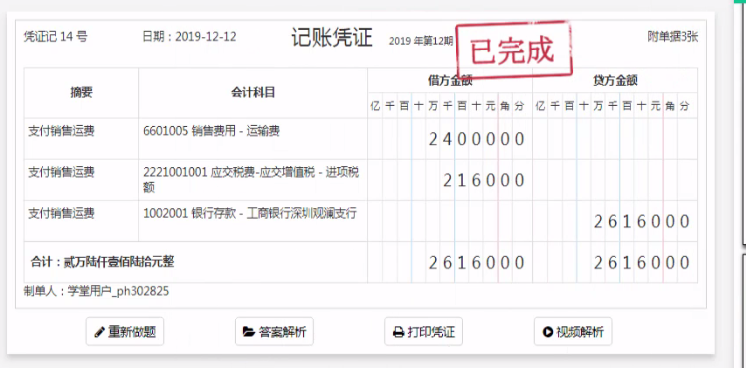Select account 2221001001 应交税费-应交增值税 - 进项税额

251,179
